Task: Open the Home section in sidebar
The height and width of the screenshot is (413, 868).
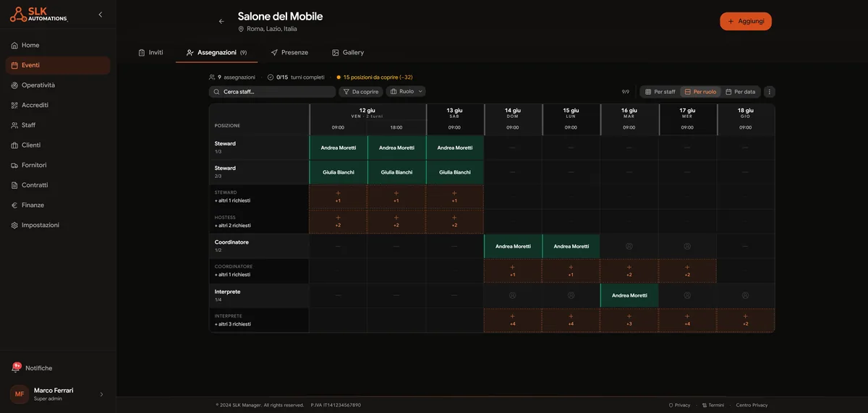Action: 58,45
